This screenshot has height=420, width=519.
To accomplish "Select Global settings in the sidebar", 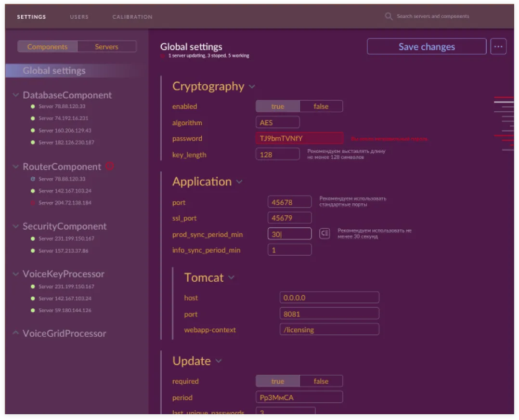I will 54,71.
